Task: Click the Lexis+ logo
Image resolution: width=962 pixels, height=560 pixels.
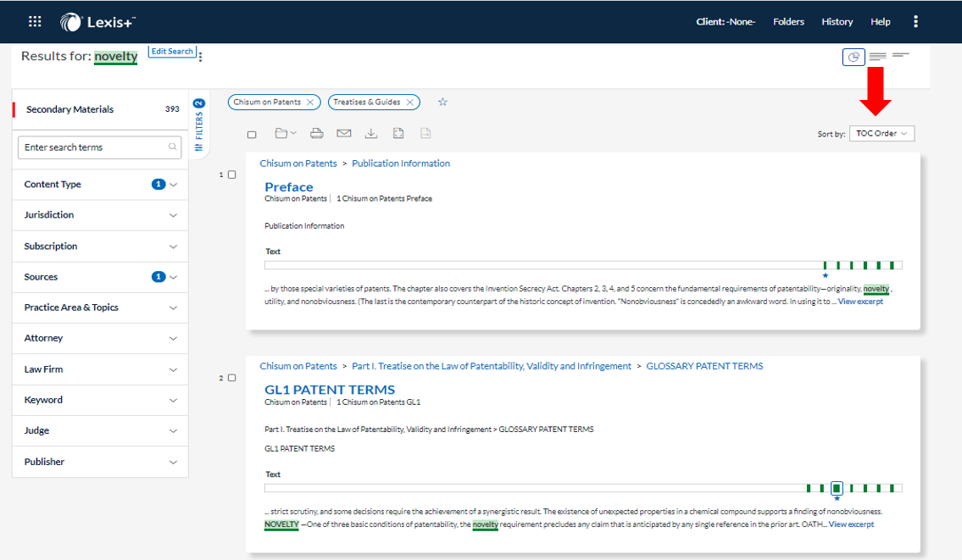Action: pyautogui.click(x=97, y=22)
